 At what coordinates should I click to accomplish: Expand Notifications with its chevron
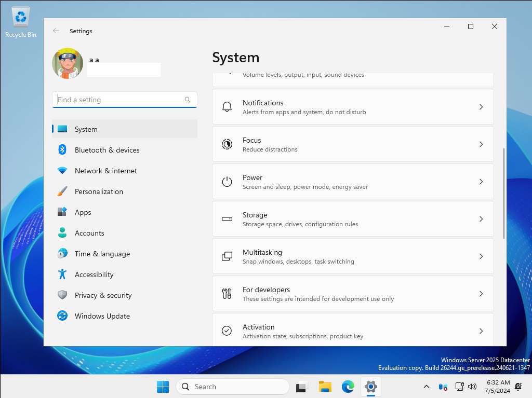(481, 107)
